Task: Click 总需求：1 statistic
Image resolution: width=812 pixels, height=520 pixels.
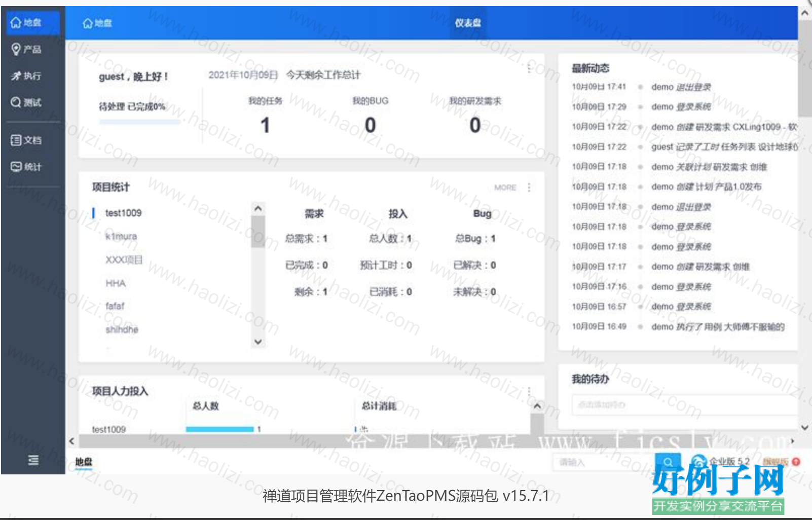Action: pos(306,238)
